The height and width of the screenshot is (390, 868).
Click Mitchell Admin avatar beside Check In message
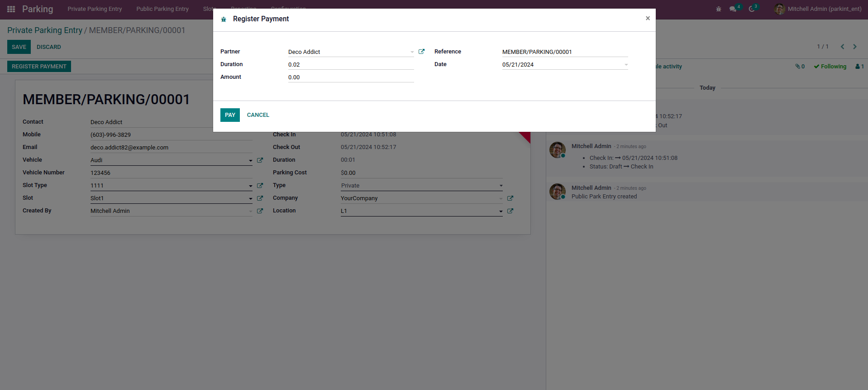coord(558,150)
